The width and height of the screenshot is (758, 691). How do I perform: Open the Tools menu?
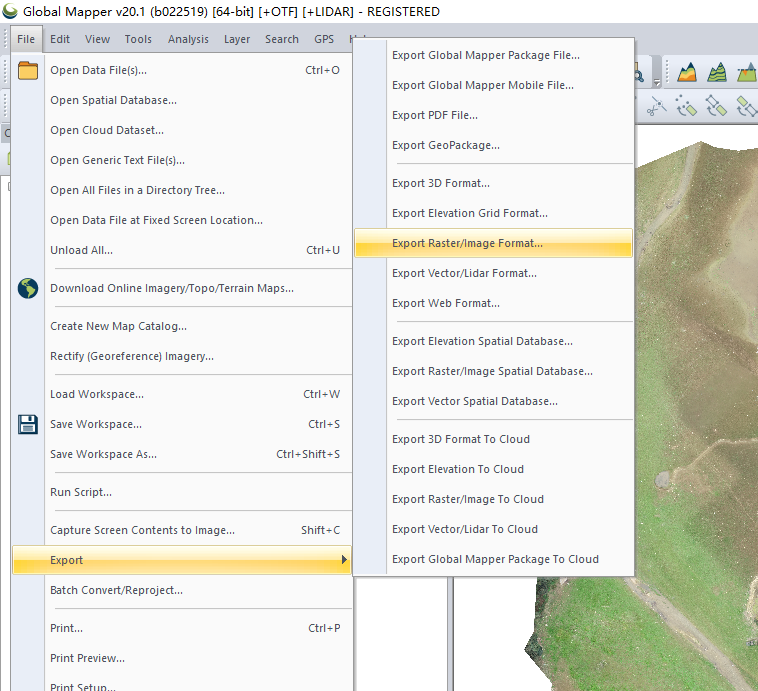[x=138, y=39]
